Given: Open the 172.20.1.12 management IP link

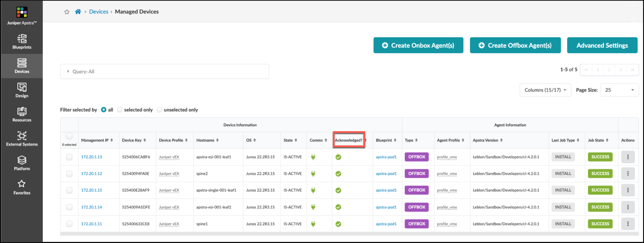Looking at the screenshot, I should point(91,174).
